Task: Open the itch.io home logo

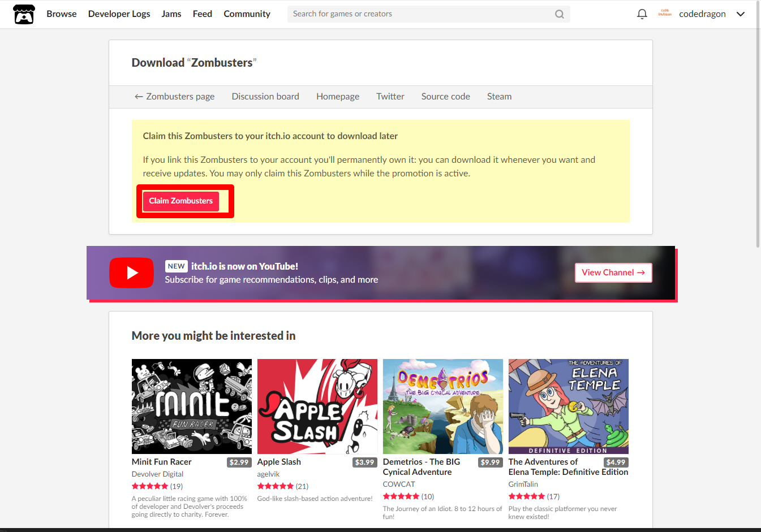Action: tap(24, 14)
